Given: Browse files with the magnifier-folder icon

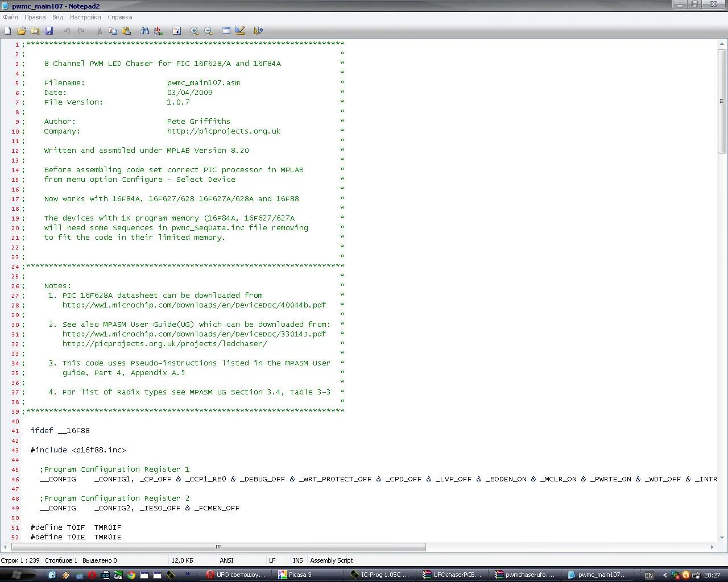Looking at the screenshot, I should [35, 31].
